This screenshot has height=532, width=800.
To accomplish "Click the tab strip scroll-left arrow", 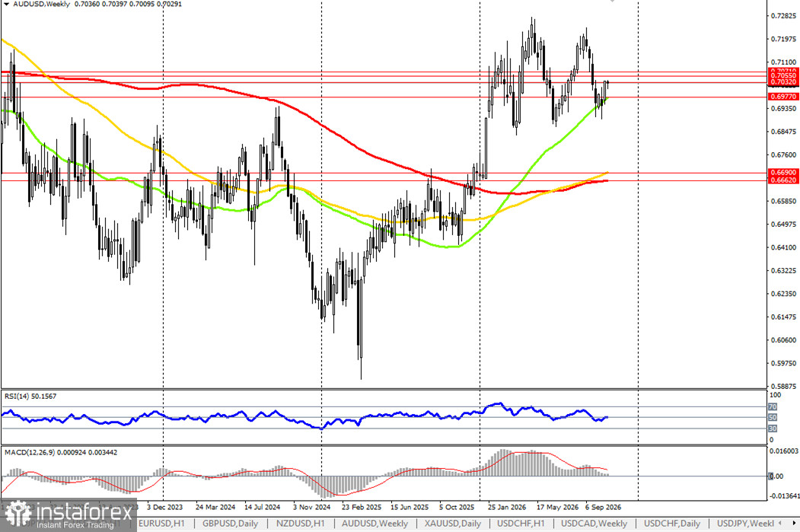I will click(x=780, y=524).
